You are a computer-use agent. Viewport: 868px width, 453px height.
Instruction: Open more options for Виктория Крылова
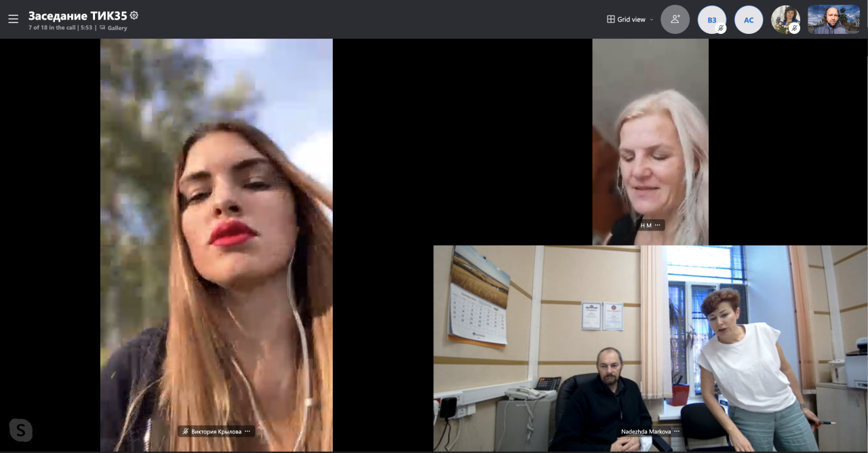click(248, 431)
